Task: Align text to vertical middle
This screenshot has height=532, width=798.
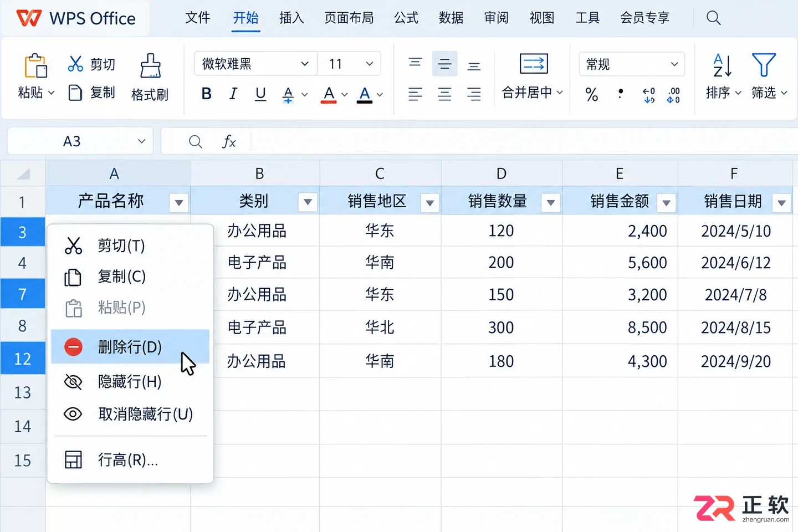Action: click(444, 64)
